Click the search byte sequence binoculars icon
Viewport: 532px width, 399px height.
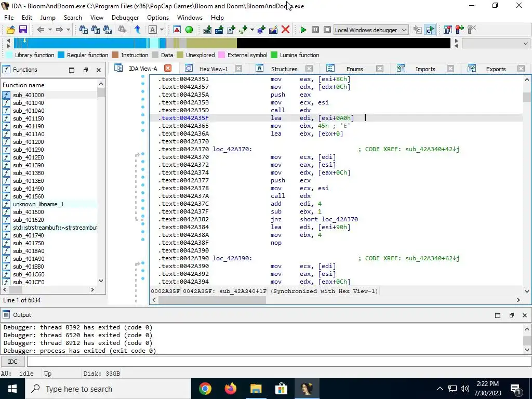(x=108, y=30)
